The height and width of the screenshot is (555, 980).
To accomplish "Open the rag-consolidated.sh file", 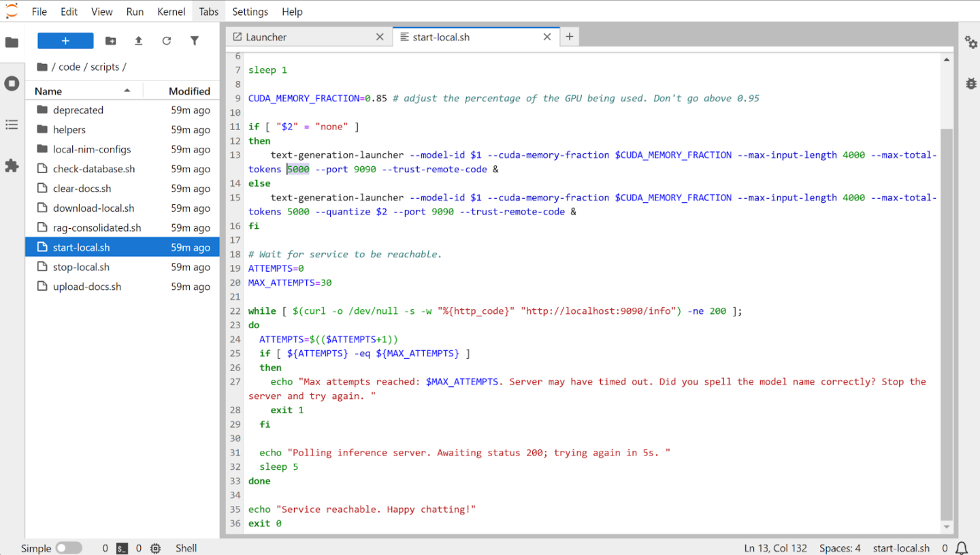I will (97, 228).
